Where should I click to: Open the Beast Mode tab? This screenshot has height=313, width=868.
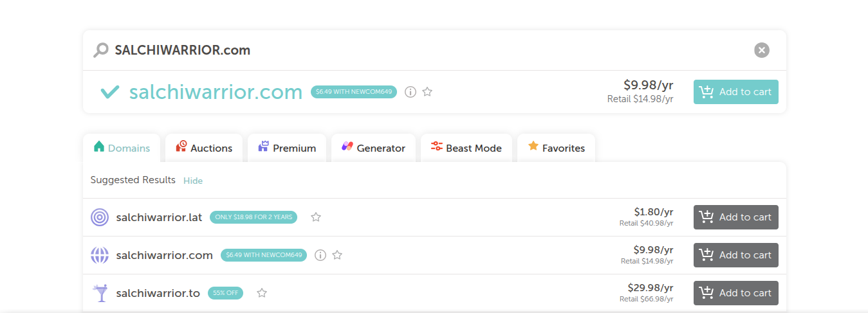(466, 148)
